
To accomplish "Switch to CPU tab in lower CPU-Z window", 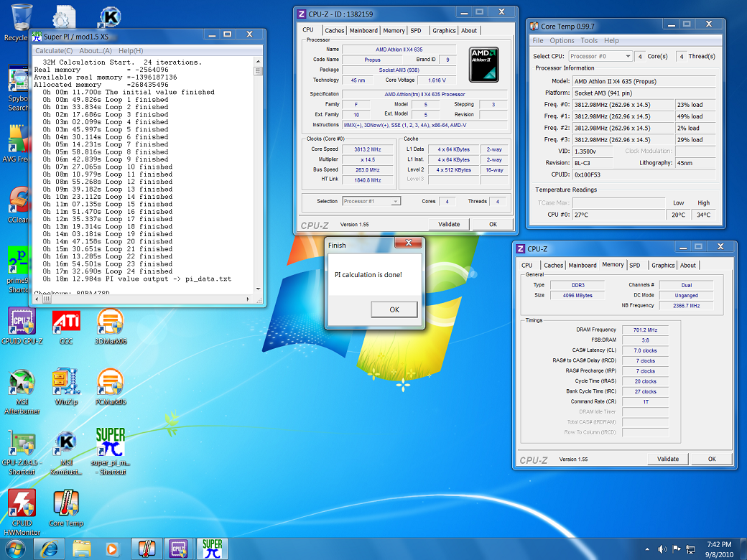I will (x=527, y=265).
